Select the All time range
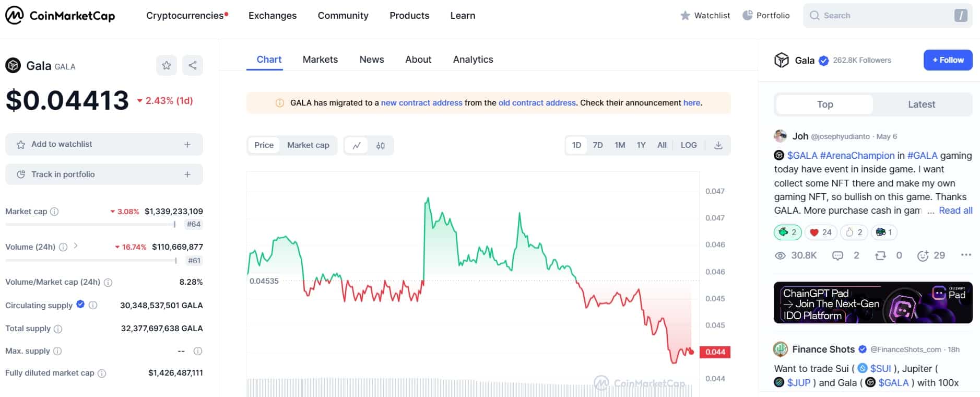The height and width of the screenshot is (397, 980). click(662, 145)
